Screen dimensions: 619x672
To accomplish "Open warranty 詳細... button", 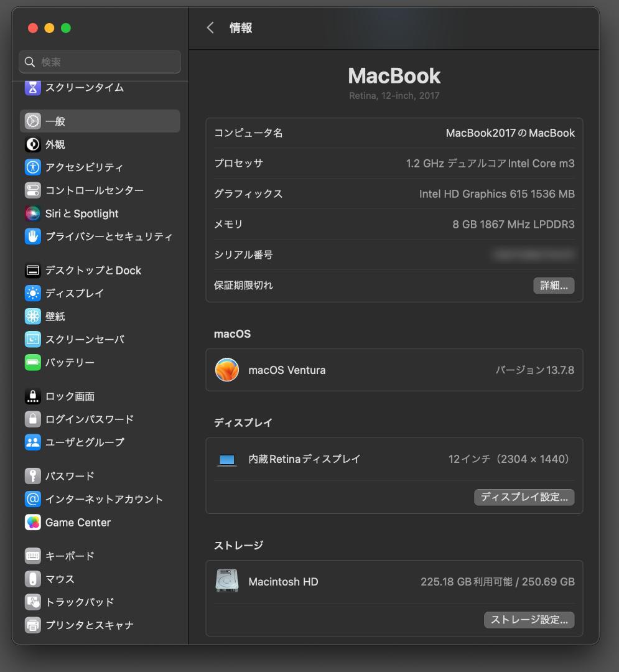I will pyautogui.click(x=553, y=286).
